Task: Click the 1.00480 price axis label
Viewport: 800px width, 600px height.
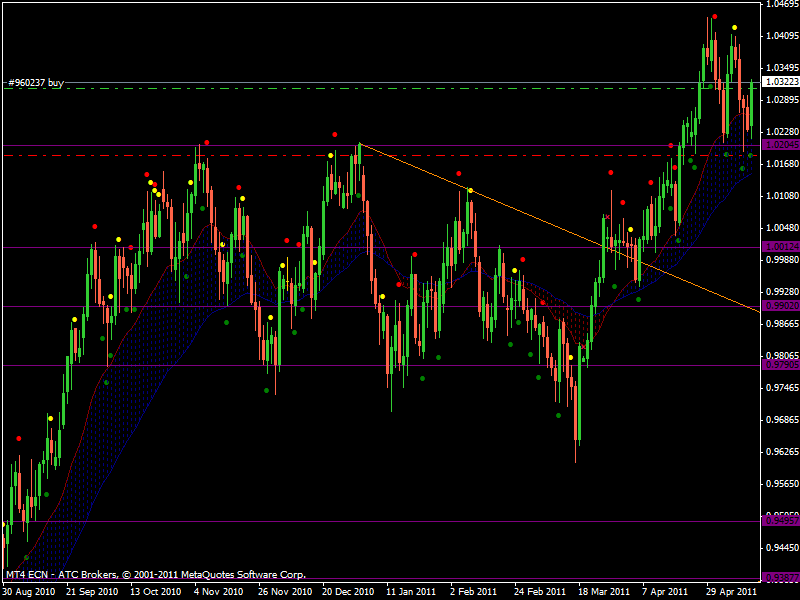Action: (x=782, y=228)
